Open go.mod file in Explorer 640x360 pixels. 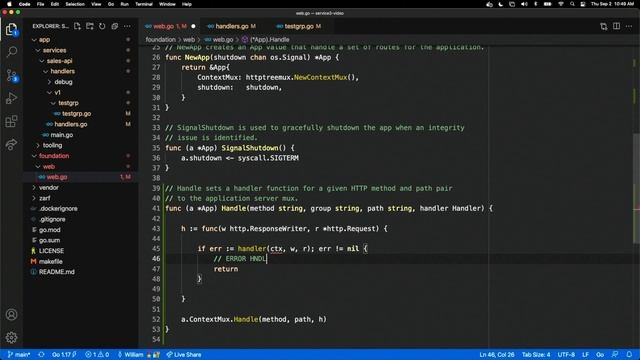point(50,230)
